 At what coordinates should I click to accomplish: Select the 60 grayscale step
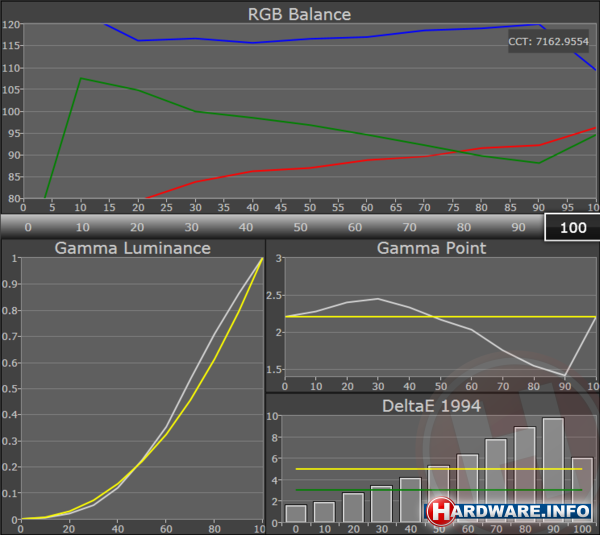pyautogui.click(x=355, y=227)
